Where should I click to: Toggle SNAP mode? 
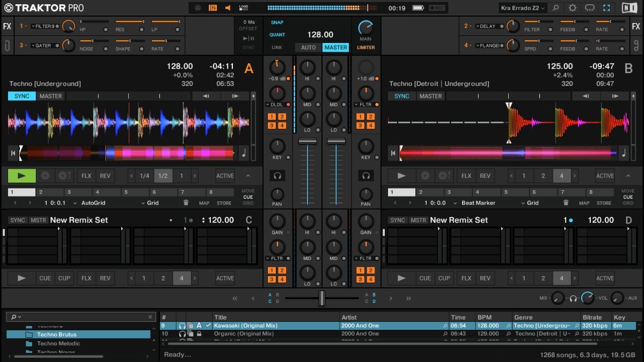[277, 23]
